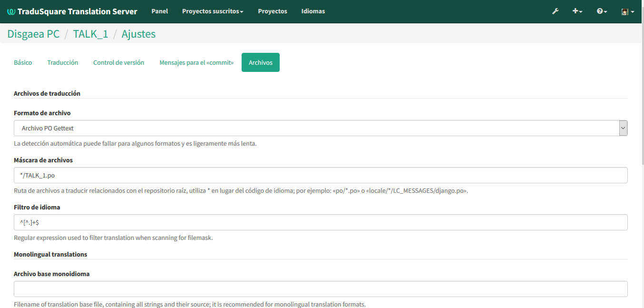Click Archivo base monoidioma input field
The height and width of the screenshot is (308, 644).
point(321,289)
